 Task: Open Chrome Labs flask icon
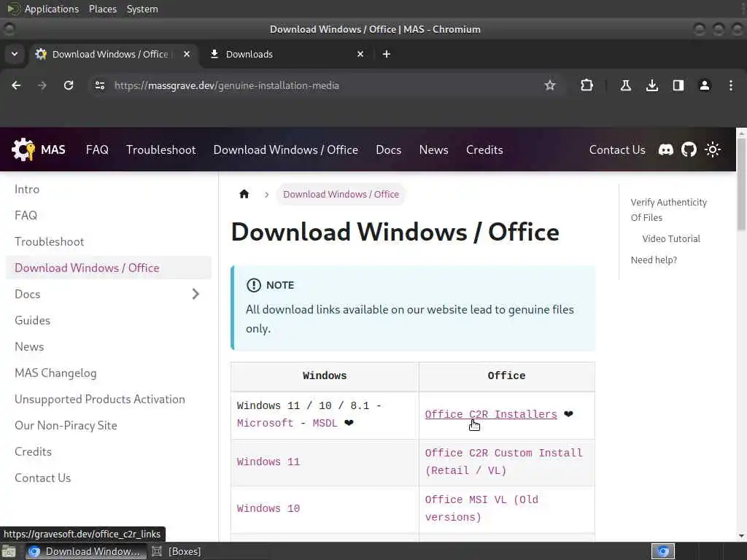(625, 85)
